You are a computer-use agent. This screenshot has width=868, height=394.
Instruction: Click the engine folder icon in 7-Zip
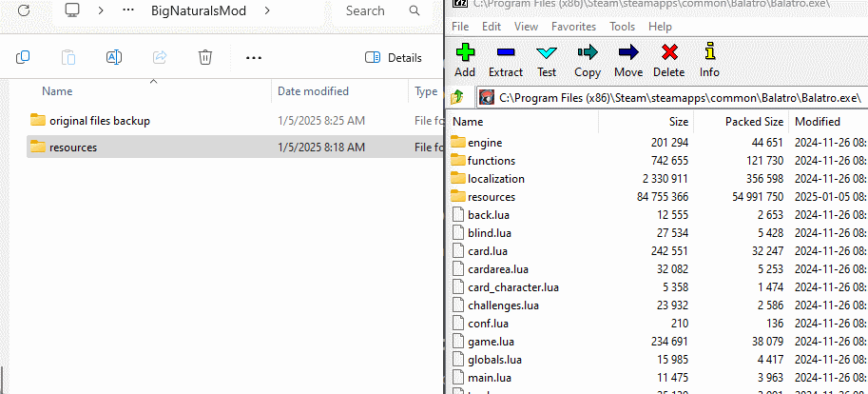458,142
